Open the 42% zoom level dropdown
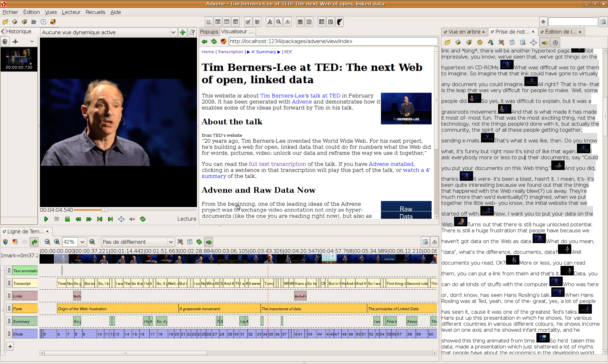 click(82, 242)
